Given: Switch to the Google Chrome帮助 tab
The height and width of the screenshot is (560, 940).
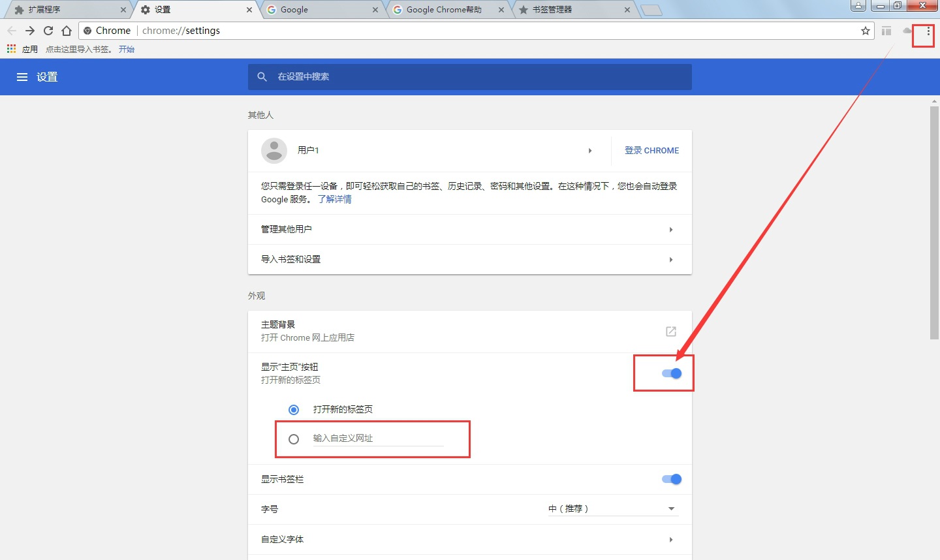Looking at the screenshot, I should [x=444, y=10].
